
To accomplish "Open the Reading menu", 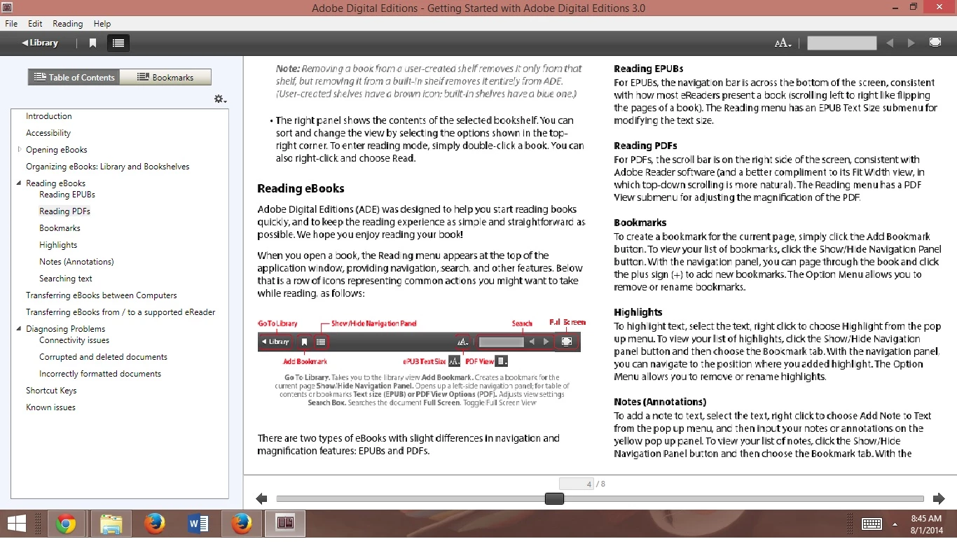I will click(68, 23).
